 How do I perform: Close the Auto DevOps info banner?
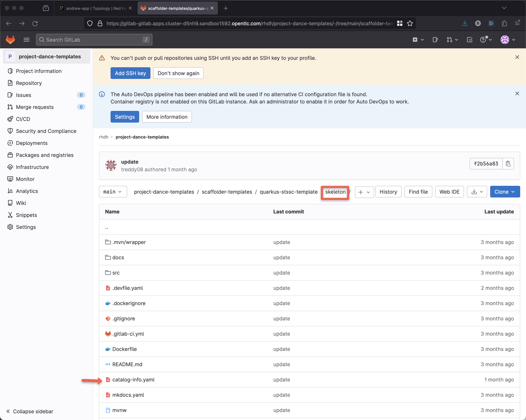[x=517, y=93]
